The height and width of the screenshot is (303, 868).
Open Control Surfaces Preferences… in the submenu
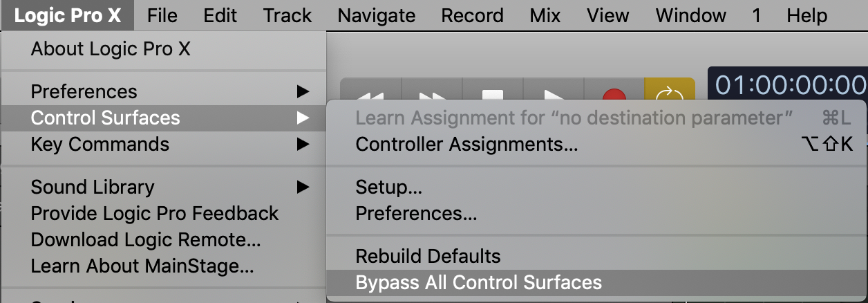click(x=416, y=213)
